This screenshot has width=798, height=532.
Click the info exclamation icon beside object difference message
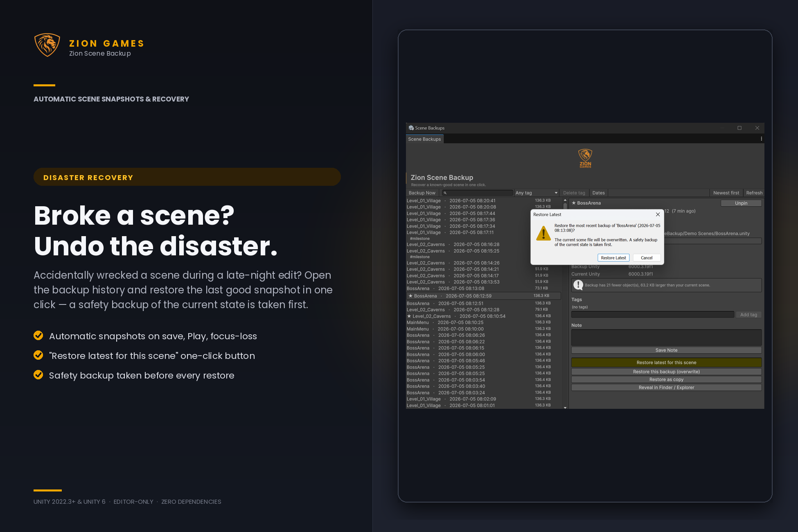click(578, 285)
